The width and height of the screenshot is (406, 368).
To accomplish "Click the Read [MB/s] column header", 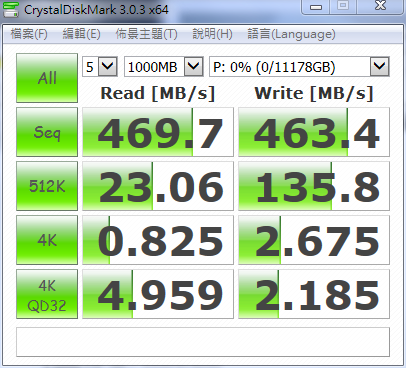I will coord(158,93).
